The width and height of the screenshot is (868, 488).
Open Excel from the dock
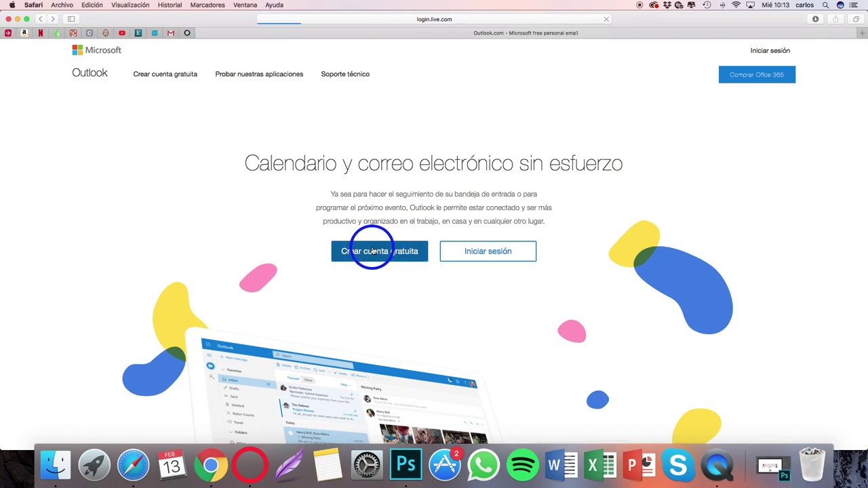coord(601,465)
